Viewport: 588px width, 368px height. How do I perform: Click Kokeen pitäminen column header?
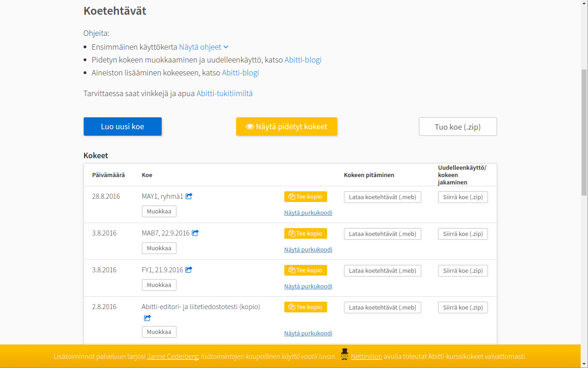pyautogui.click(x=369, y=175)
